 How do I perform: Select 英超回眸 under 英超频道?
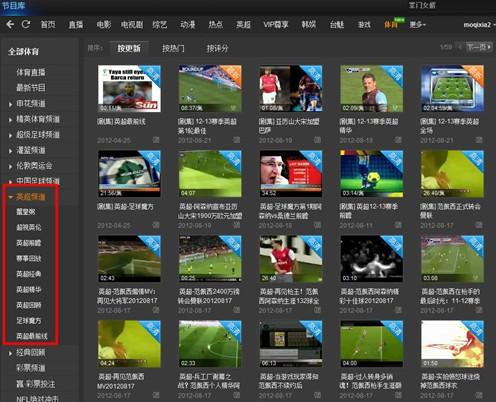(29, 305)
